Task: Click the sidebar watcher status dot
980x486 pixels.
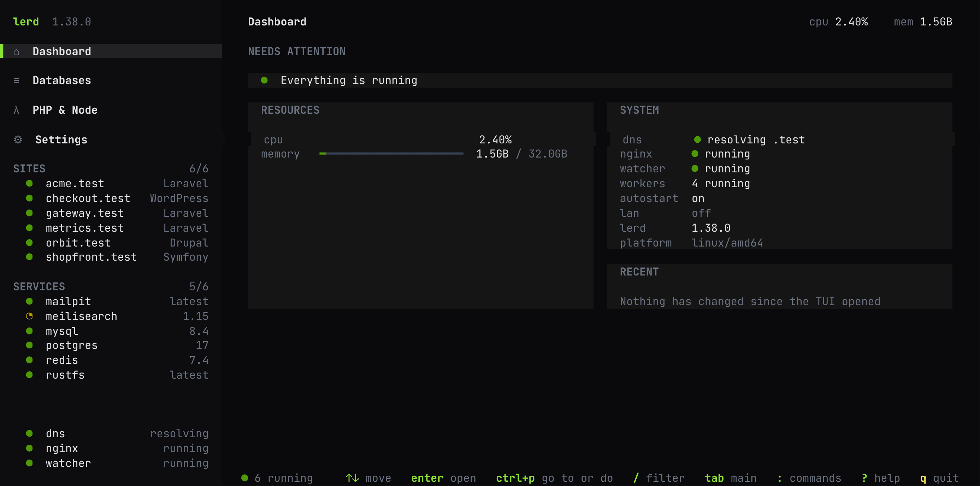Action: pos(29,463)
